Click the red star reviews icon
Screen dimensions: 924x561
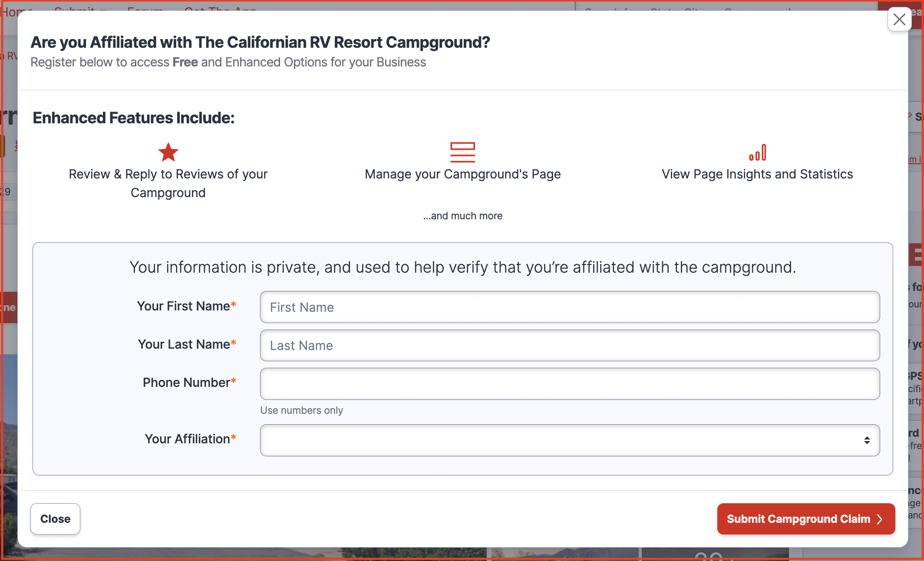(168, 152)
